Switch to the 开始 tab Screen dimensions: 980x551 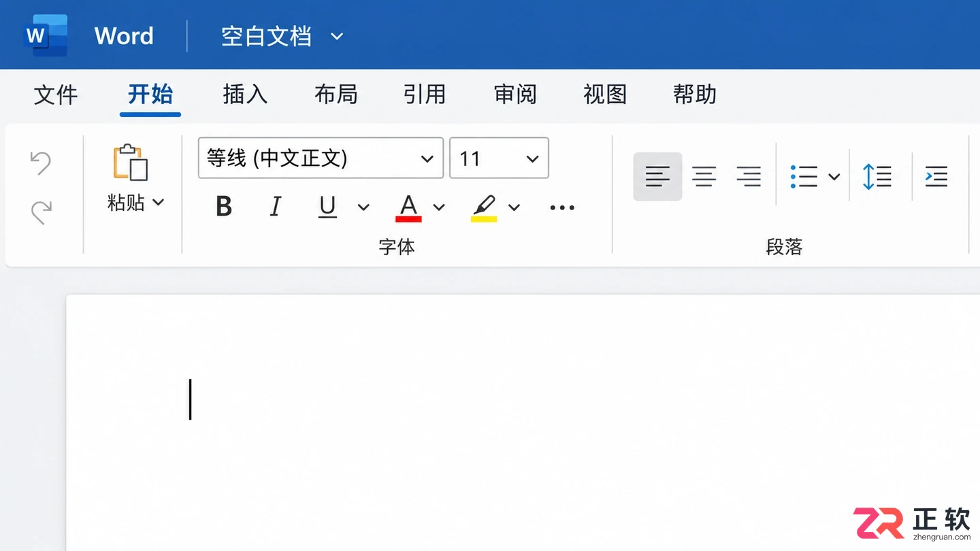click(x=150, y=95)
